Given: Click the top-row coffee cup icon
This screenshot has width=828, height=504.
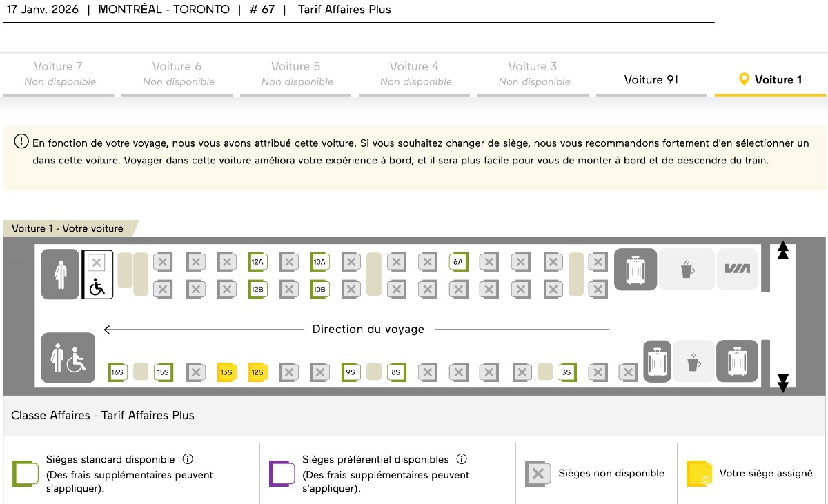Looking at the screenshot, I should pyautogui.click(x=687, y=269).
